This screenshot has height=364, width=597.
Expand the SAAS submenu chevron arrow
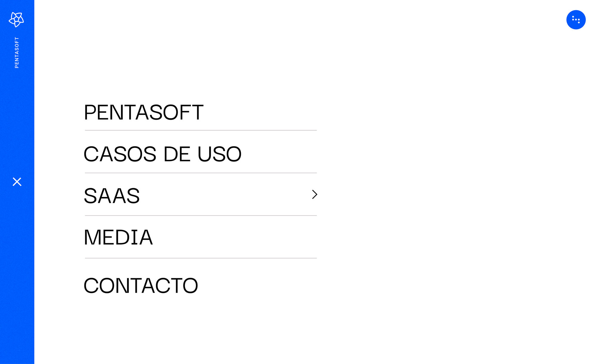[x=314, y=194]
